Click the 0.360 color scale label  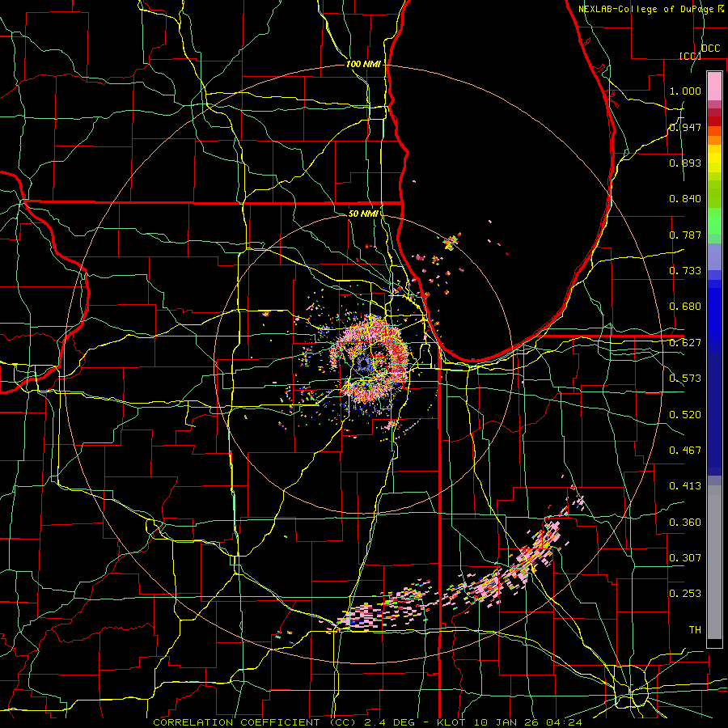click(685, 523)
